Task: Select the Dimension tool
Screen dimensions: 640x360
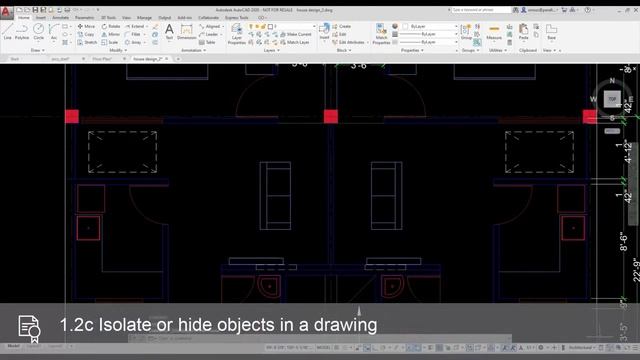Action: [187, 32]
